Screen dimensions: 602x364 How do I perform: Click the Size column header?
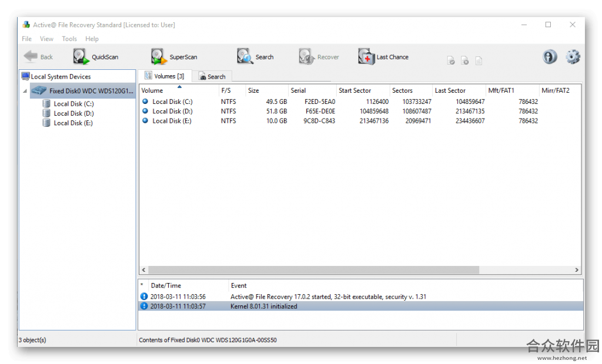(x=266, y=90)
